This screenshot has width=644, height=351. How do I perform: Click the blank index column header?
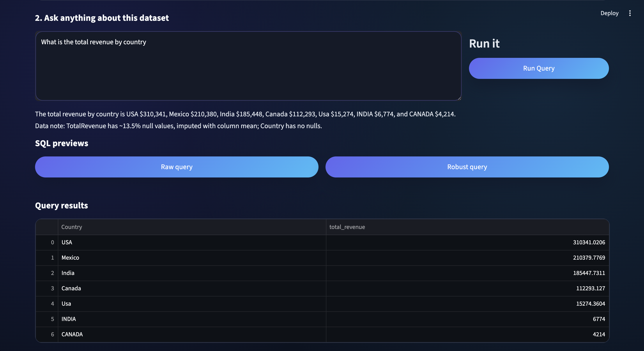47,227
